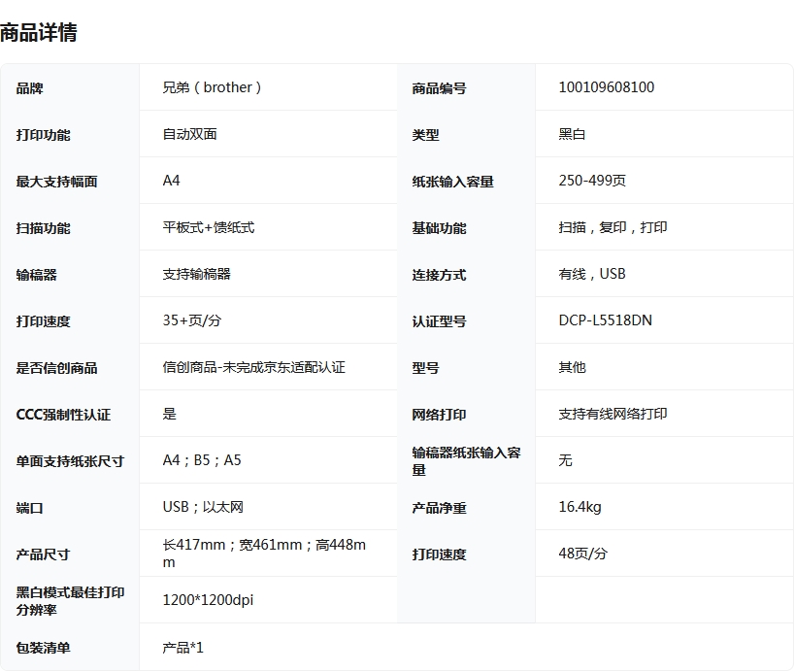Click the 输稿器 label

[37, 275]
